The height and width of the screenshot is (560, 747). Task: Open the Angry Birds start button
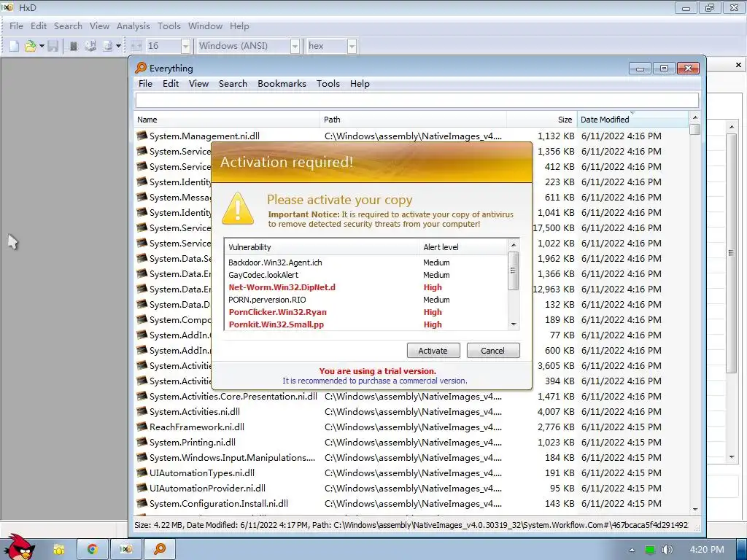[x=19, y=547]
